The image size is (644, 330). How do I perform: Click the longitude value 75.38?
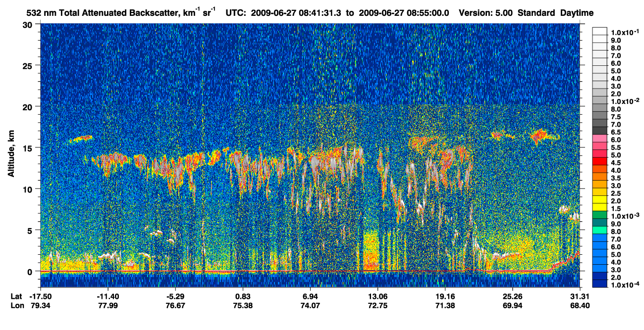(x=243, y=306)
